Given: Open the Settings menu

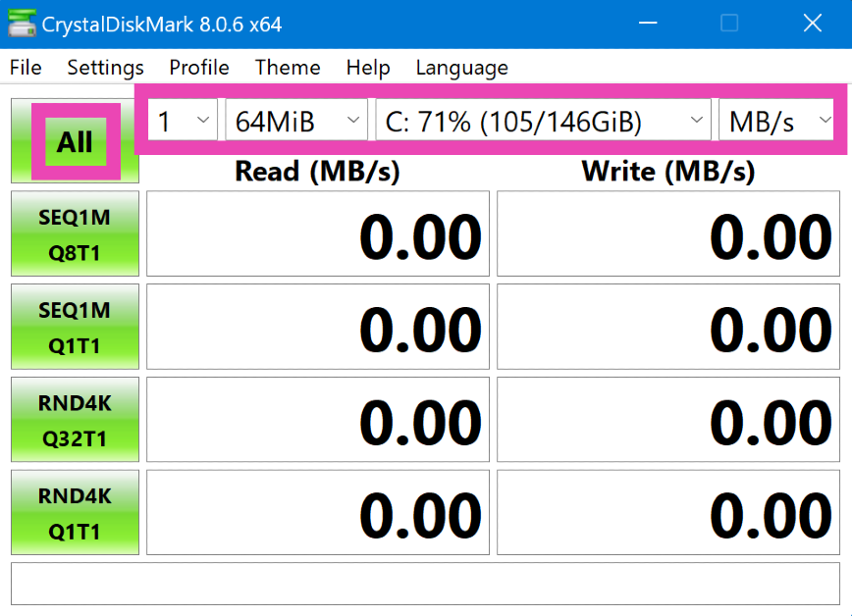Looking at the screenshot, I should tap(105, 68).
